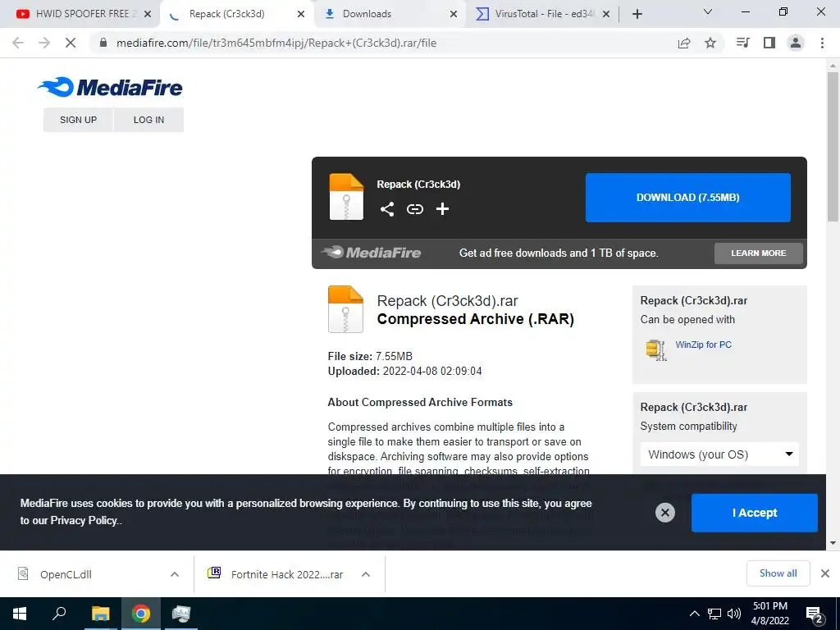840x630 pixels.
Task: Open the Chrome three-dot menu
Action: click(x=822, y=43)
